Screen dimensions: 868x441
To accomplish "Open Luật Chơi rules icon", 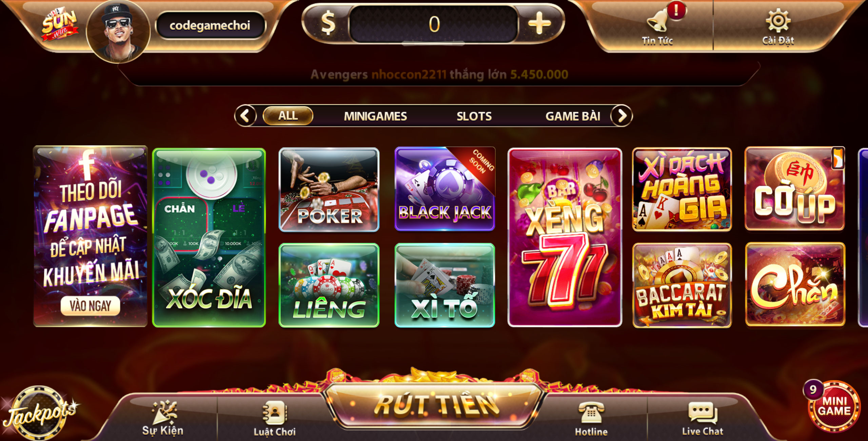I will (275, 419).
